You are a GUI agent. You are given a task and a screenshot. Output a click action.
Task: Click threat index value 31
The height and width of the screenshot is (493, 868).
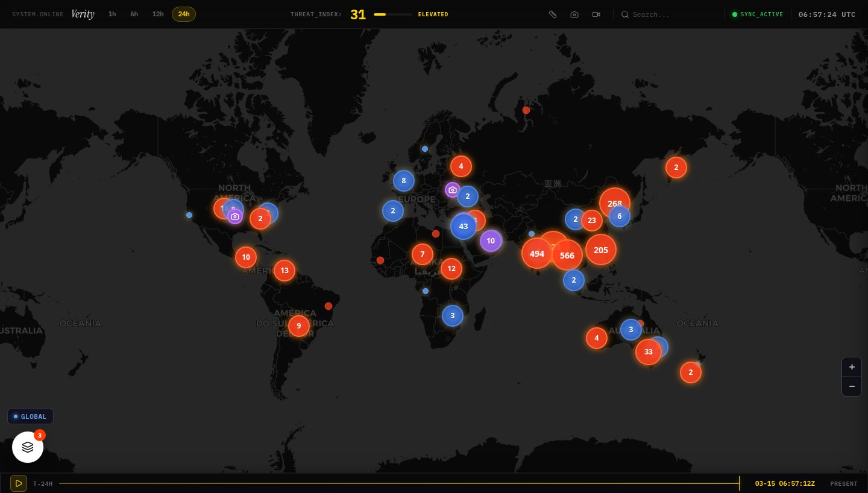point(358,14)
